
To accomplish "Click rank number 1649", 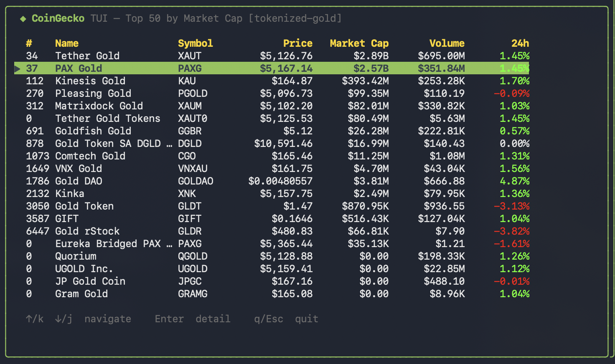I will (x=38, y=169).
